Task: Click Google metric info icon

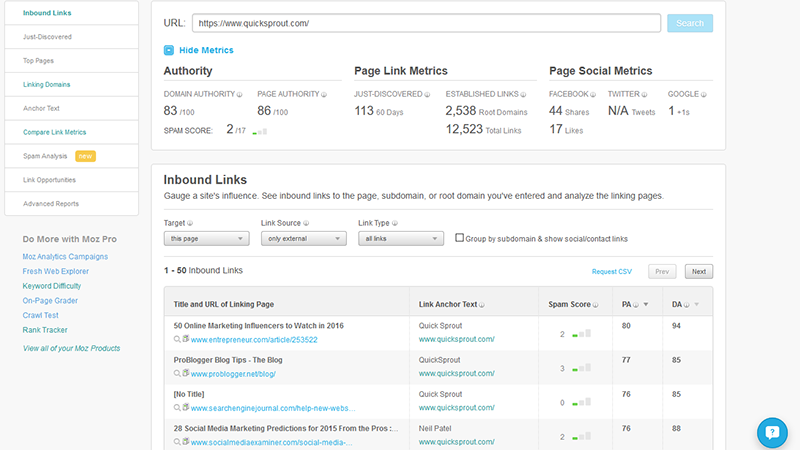Action: point(704,94)
